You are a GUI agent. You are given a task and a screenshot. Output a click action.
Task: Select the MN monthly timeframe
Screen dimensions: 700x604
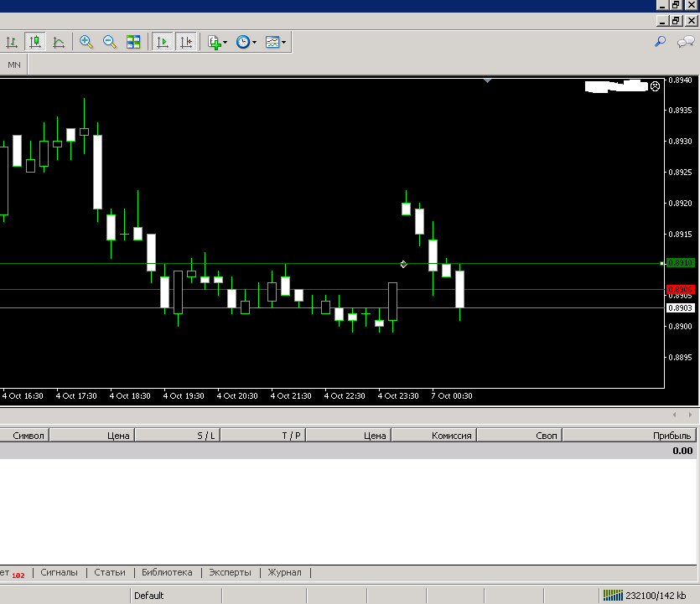pos(14,65)
